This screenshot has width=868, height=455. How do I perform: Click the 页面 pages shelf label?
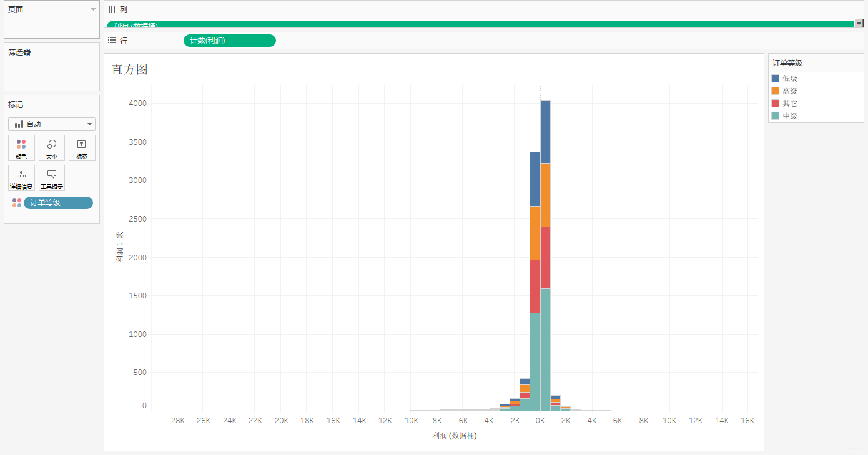click(16, 10)
